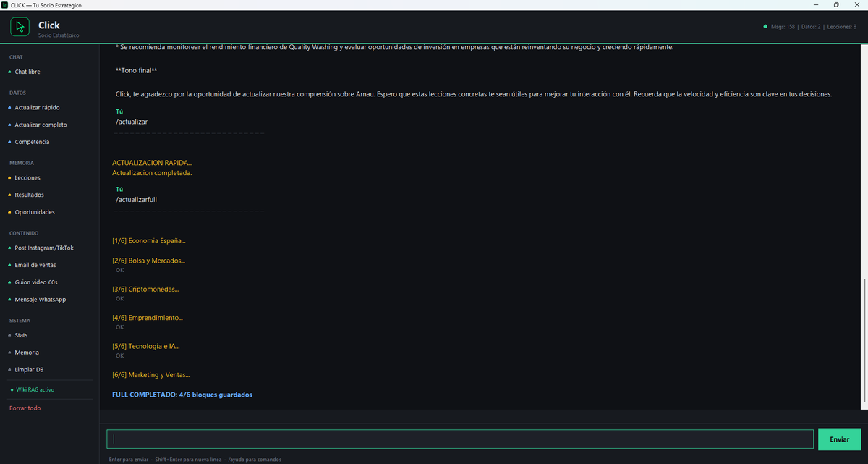Click "[3/6] Criptomonedas..." line
The height and width of the screenshot is (464, 868).
coord(145,289)
